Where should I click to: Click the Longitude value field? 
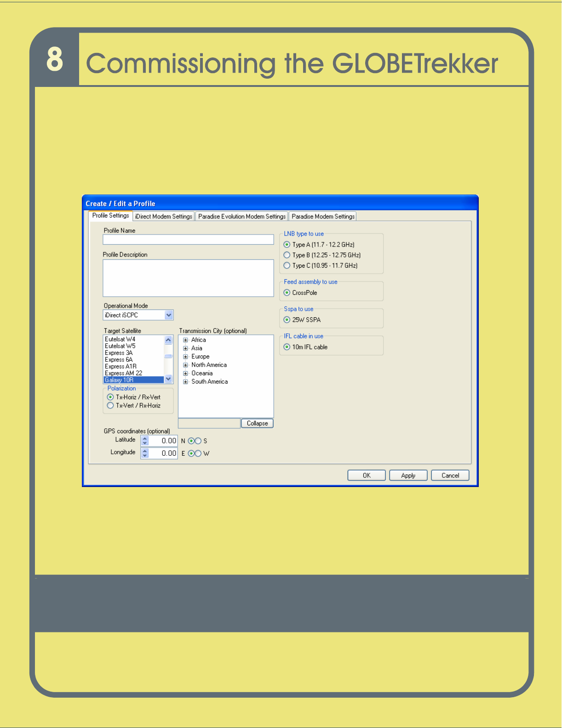coord(163,453)
